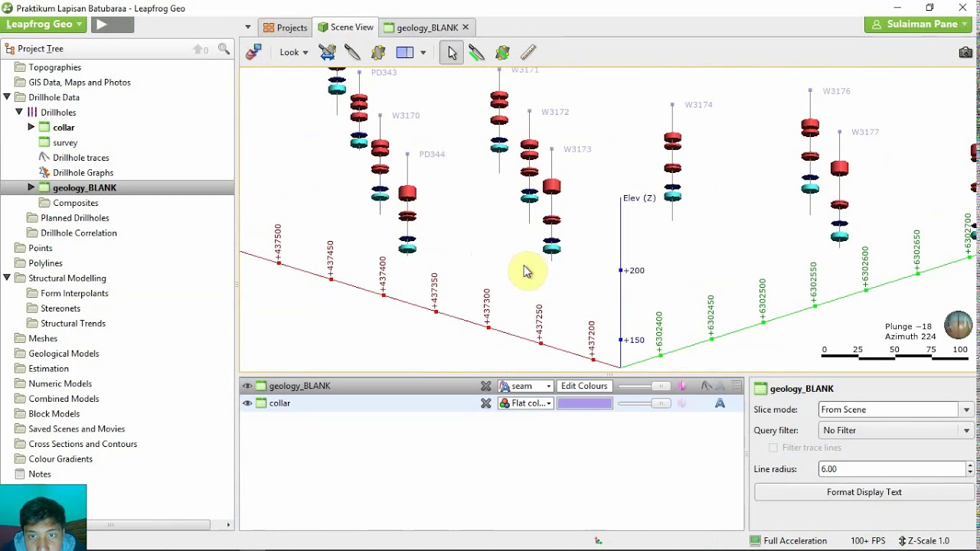Open the slice mode toolbar dropdown arrow
Image resolution: width=980 pixels, height=551 pixels.
pos(423,53)
